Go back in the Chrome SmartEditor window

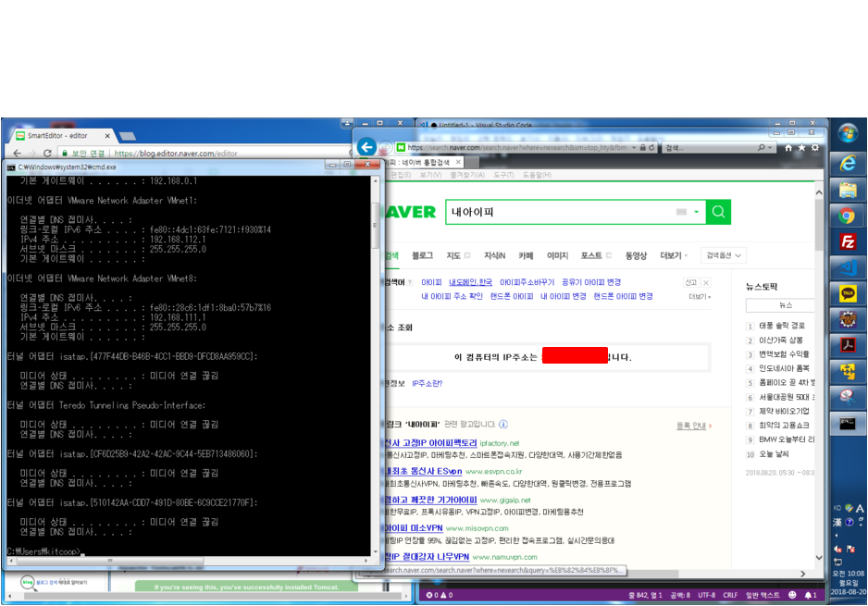[18, 154]
